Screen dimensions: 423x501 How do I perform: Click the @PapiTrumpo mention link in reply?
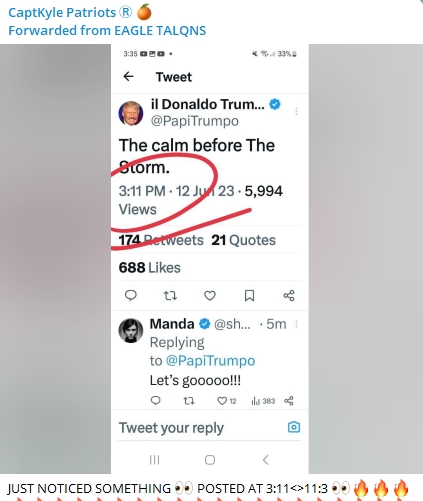(210, 361)
